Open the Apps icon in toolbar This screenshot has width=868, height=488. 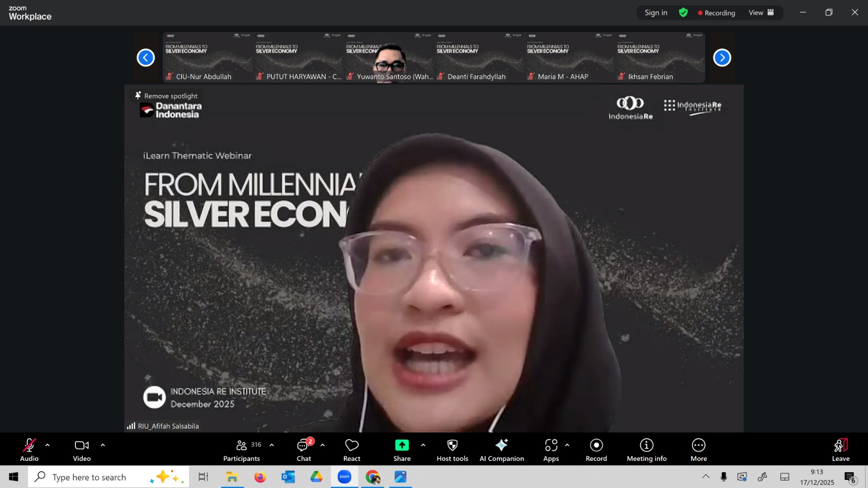551,446
